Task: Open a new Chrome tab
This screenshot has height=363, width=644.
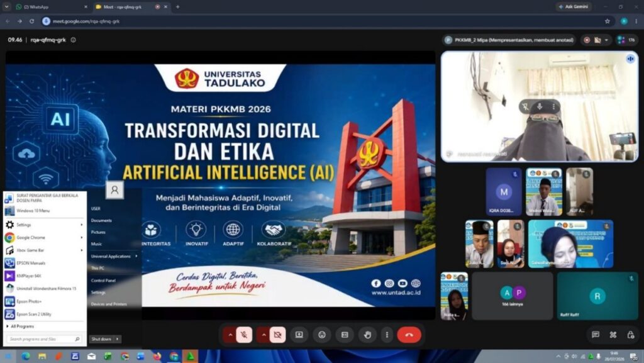Action: (178, 6)
